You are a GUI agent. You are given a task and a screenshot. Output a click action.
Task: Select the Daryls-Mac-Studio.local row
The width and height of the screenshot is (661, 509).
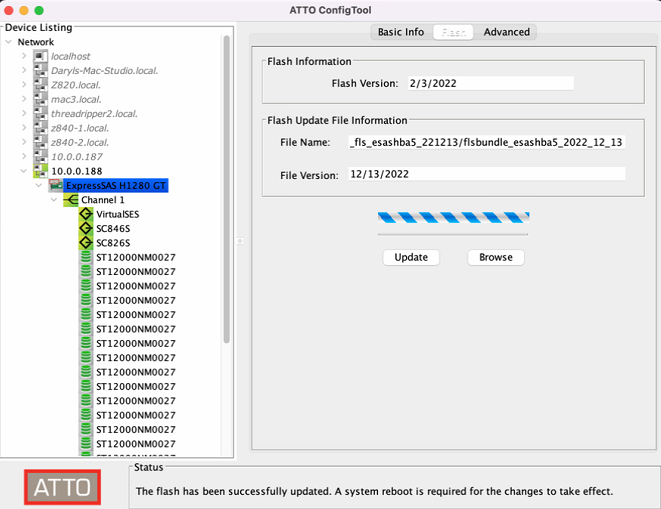coord(105,71)
